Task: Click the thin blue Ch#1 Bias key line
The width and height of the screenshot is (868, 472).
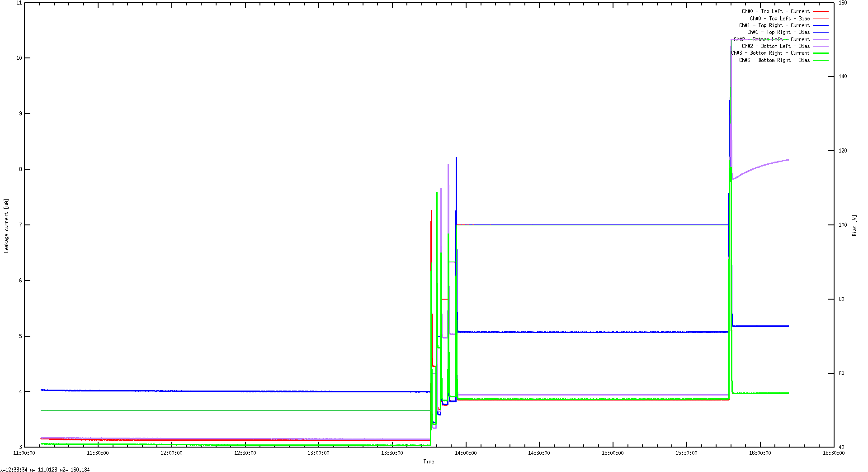Action: click(x=821, y=32)
